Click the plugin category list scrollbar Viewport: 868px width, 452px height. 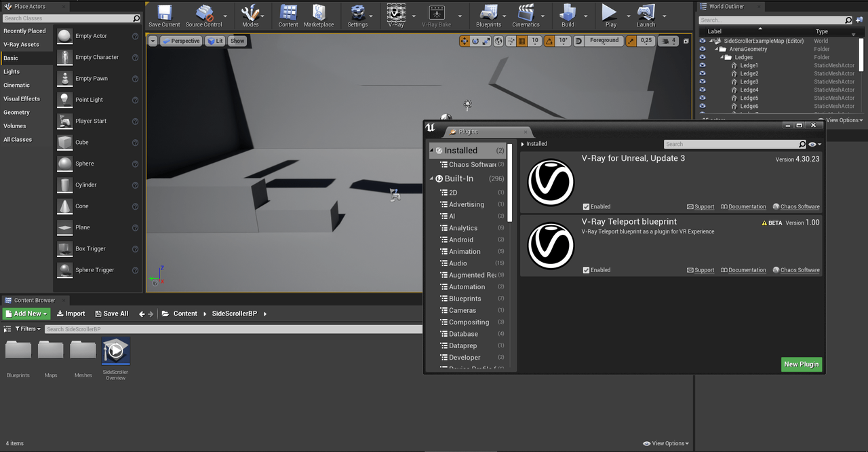(510, 182)
